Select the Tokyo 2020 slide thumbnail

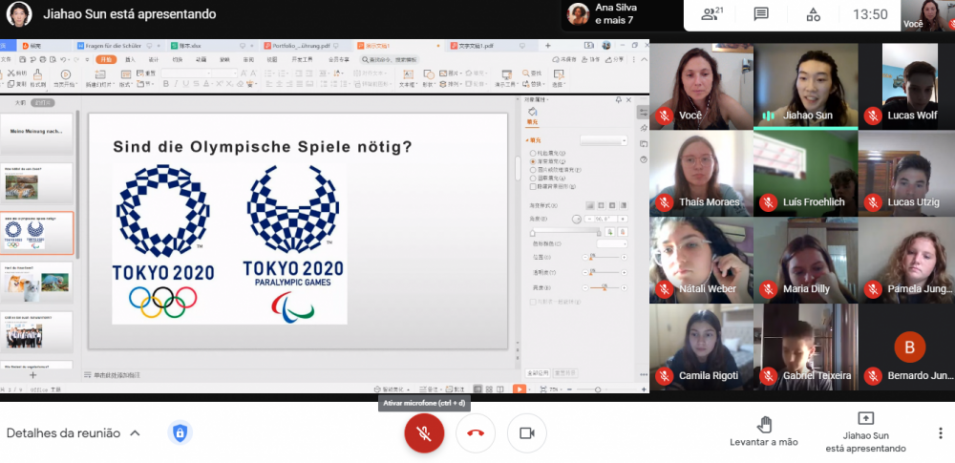(37, 233)
